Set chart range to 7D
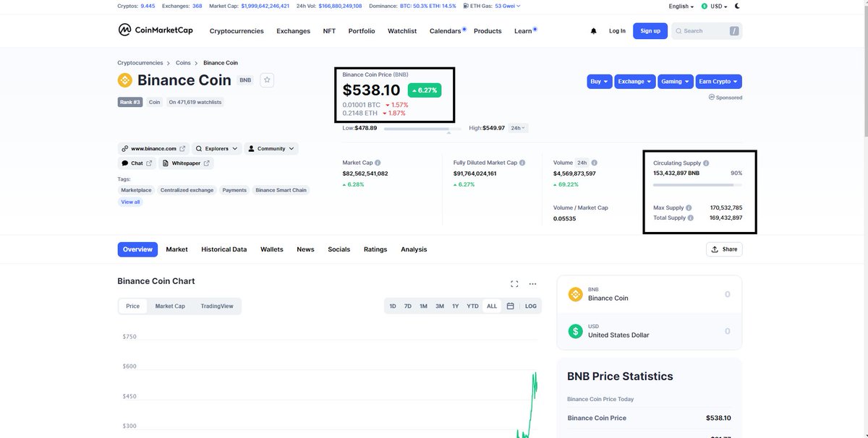 point(408,306)
